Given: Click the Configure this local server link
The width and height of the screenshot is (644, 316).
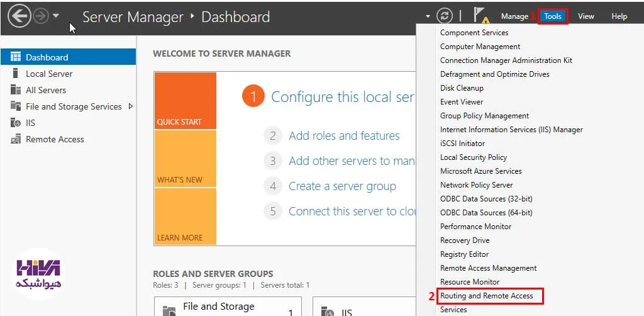Looking at the screenshot, I should tap(343, 97).
